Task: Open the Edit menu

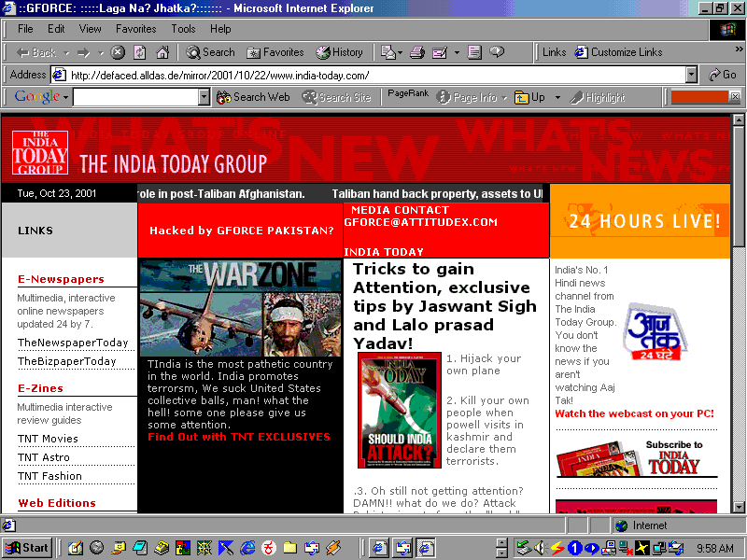Action: pyautogui.click(x=56, y=29)
